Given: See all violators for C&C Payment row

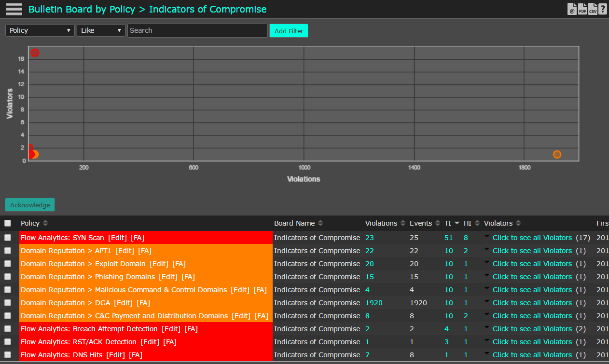Looking at the screenshot, I should tap(532, 316).
